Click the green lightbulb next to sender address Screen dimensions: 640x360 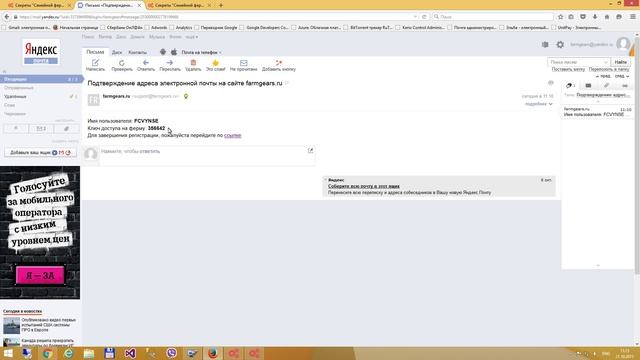[x=186, y=96]
